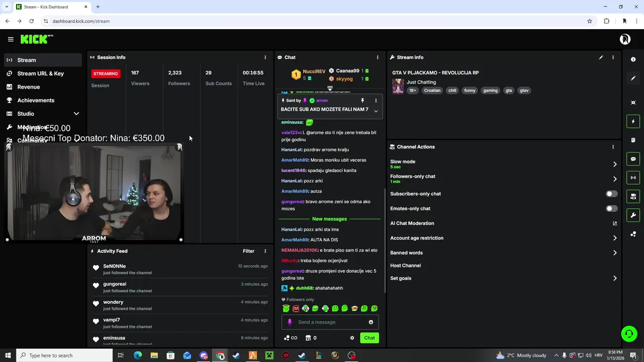Go to Stream in sidebar
Viewport: 644px width, 362px height.
click(43, 60)
